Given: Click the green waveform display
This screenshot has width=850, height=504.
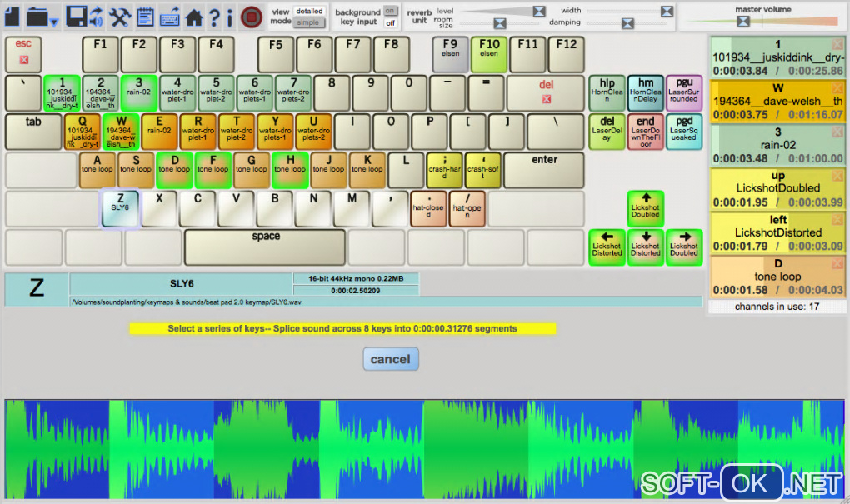Looking at the screenshot, I should 425,449.
